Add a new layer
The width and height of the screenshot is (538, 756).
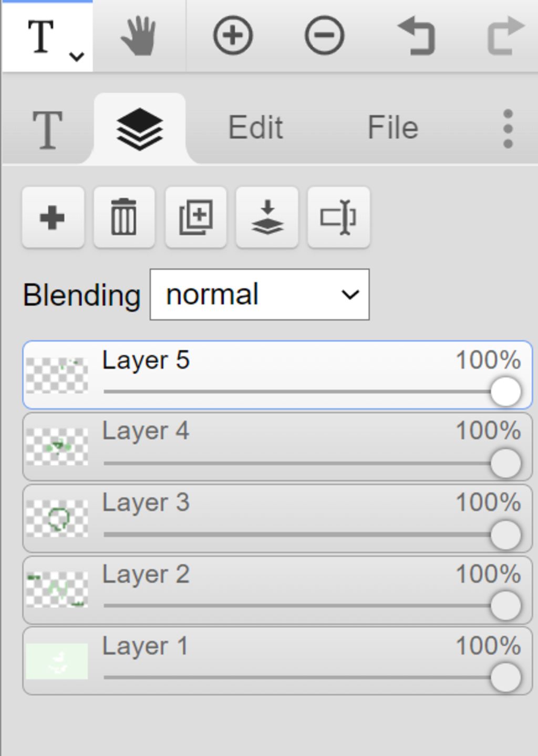click(x=53, y=217)
